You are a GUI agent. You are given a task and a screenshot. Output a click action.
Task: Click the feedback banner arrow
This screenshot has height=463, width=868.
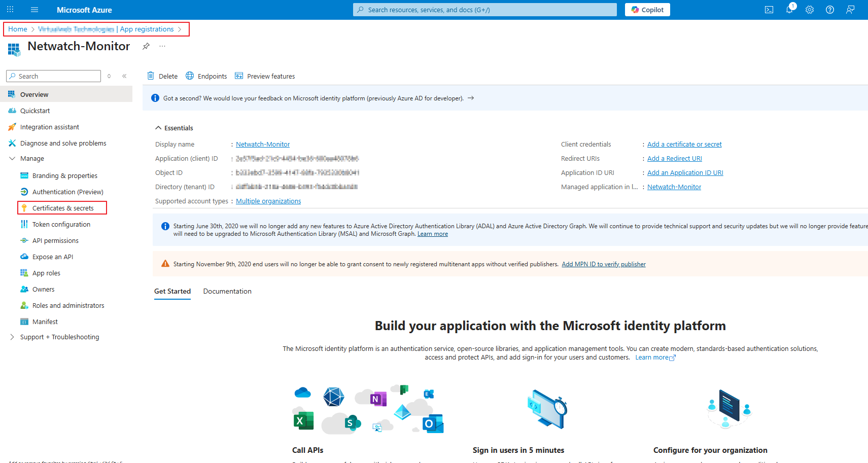tap(471, 98)
